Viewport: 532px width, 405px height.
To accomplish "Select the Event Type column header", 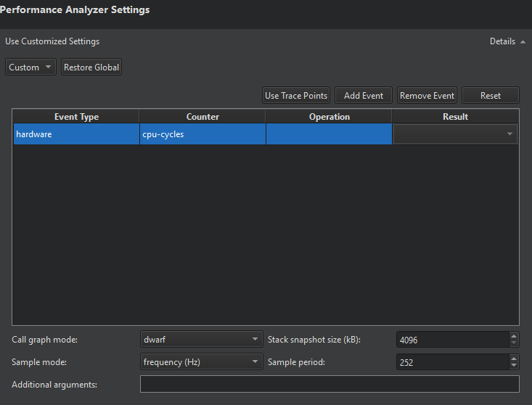I will [x=76, y=117].
